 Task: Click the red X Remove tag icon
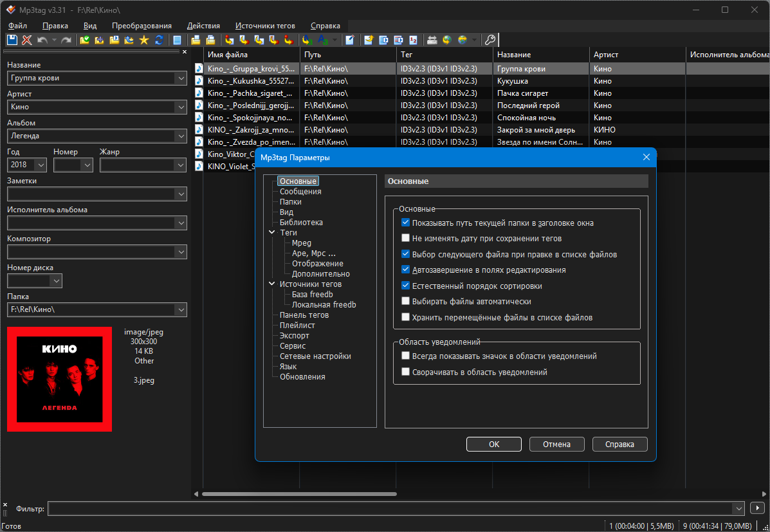click(27, 40)
